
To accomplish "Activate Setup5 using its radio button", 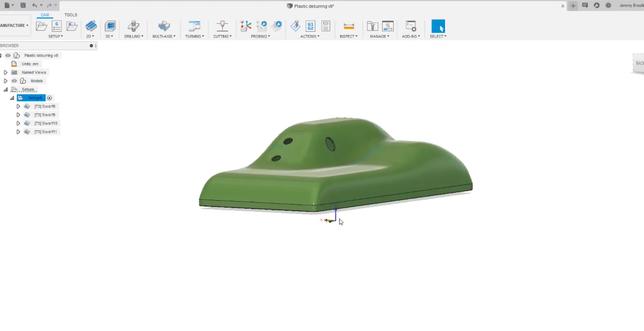I will [x=50, y=98].
